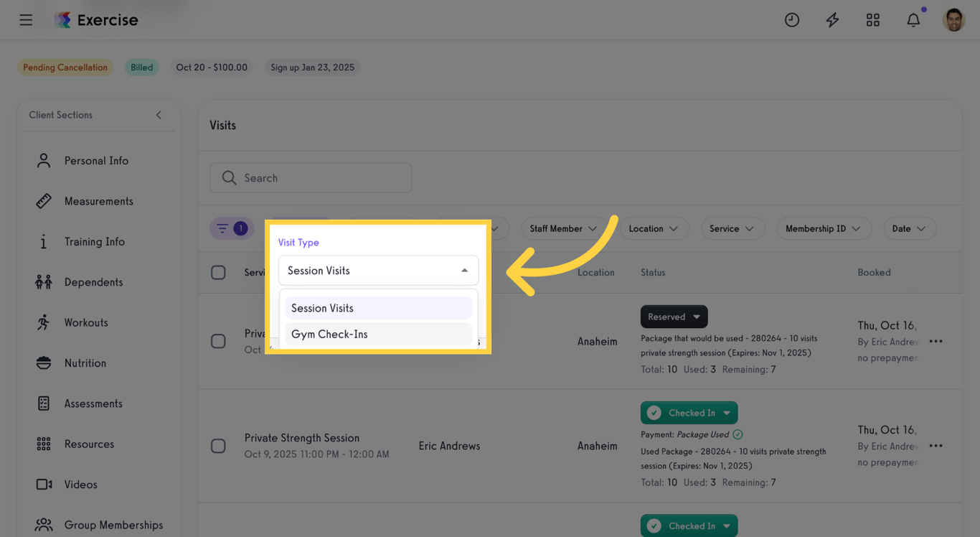Toggle the select-all visits checkbox
Screen dimensions: 980x537
[x=218, y=273]
